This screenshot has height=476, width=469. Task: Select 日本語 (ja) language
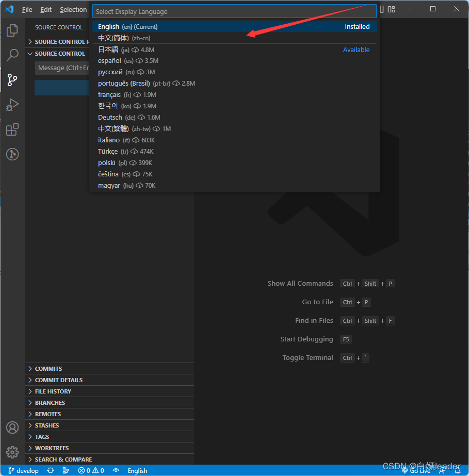[234, 50]
